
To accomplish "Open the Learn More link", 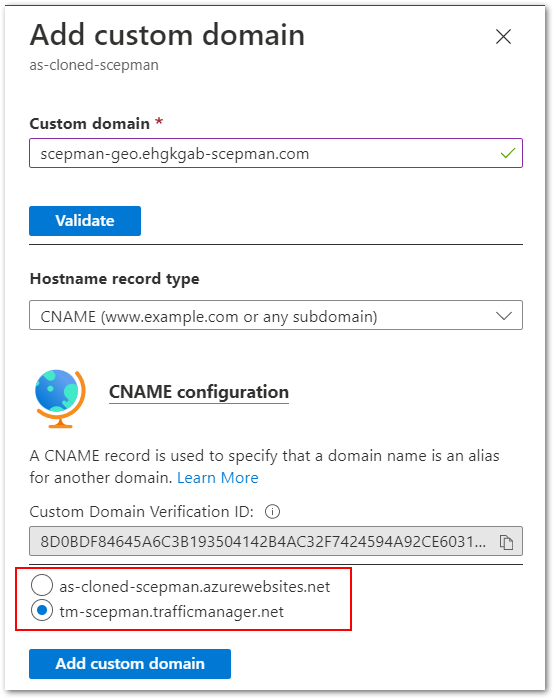I will click(x=218, y=478).
